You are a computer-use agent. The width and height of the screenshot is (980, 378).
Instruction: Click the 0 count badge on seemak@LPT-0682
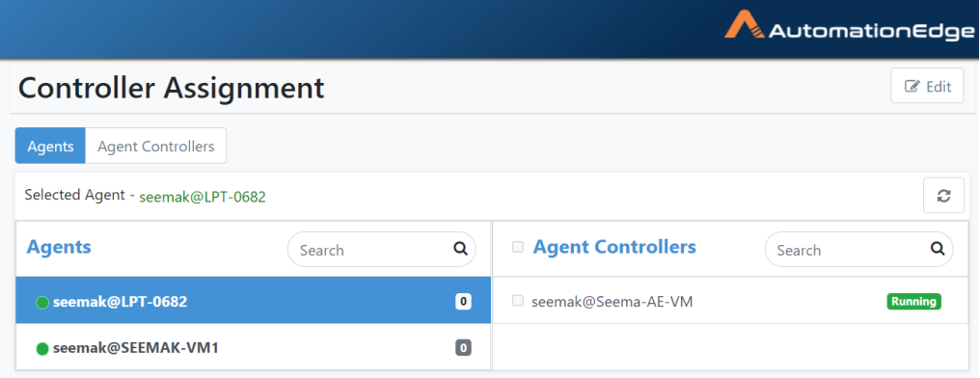tap(463, 302)
